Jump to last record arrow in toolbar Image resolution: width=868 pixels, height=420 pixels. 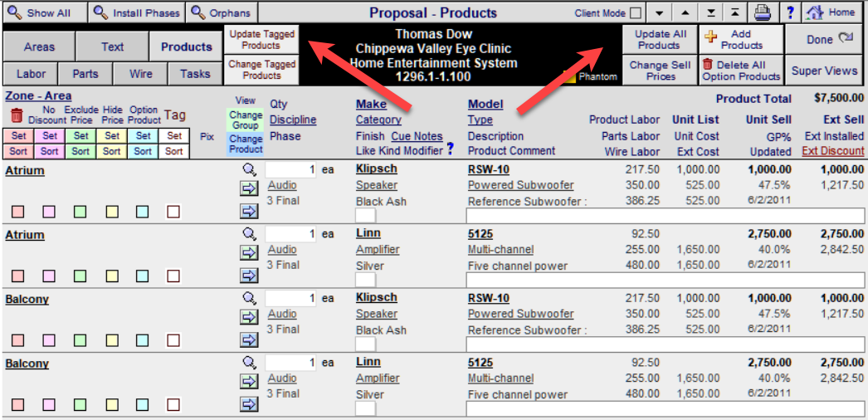pyautogui.click(x=711, y=12)
